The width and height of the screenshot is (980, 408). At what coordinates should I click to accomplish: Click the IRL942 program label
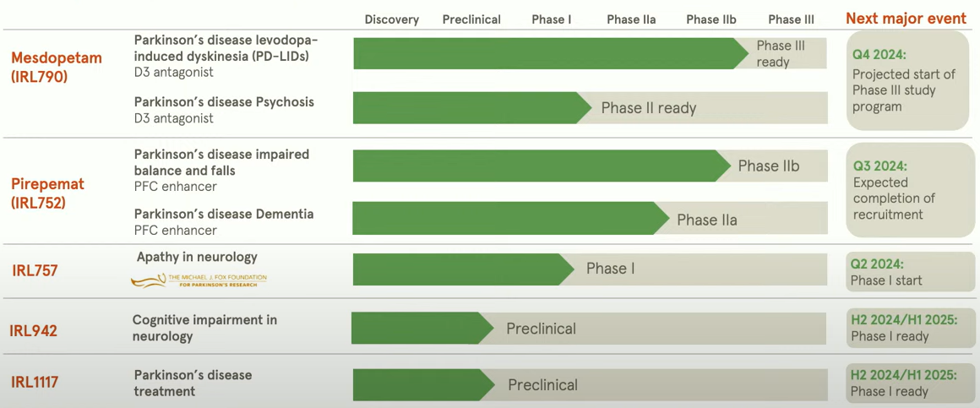[34, 330]
